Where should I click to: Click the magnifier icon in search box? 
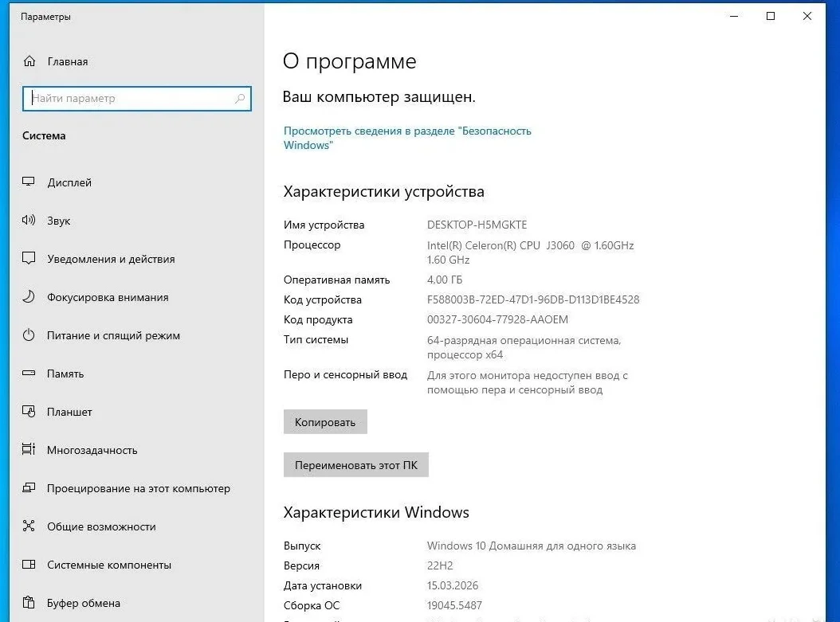pos(239,99)
